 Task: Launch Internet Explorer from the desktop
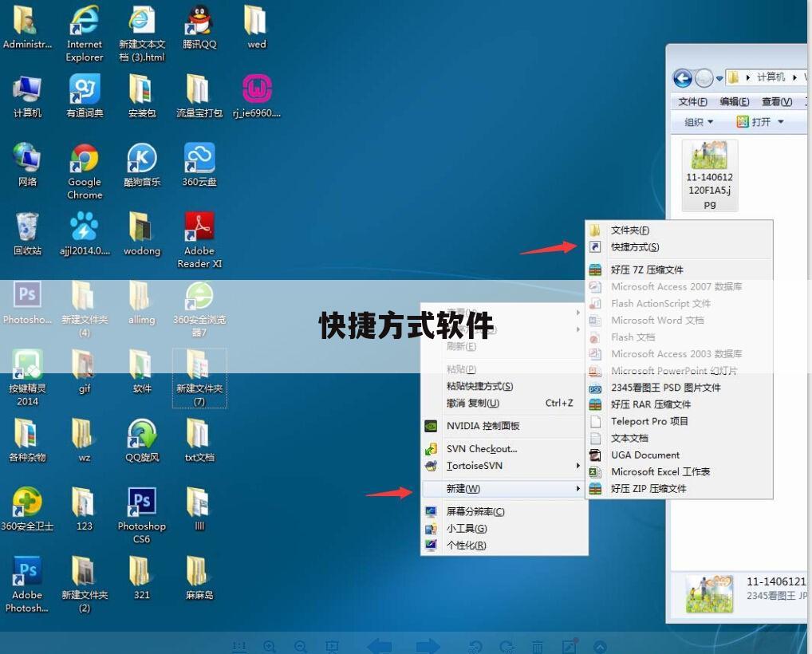pyautogui.click(x=84, y=33)
